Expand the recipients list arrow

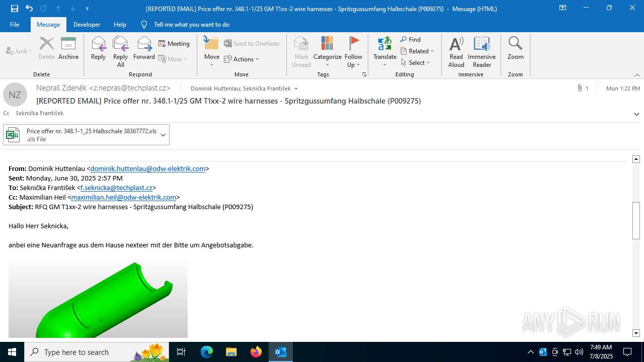[296, 89]
